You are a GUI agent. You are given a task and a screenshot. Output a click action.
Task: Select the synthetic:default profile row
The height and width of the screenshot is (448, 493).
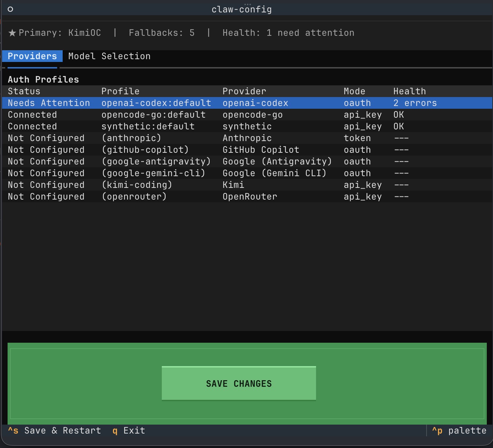point(148,126)
